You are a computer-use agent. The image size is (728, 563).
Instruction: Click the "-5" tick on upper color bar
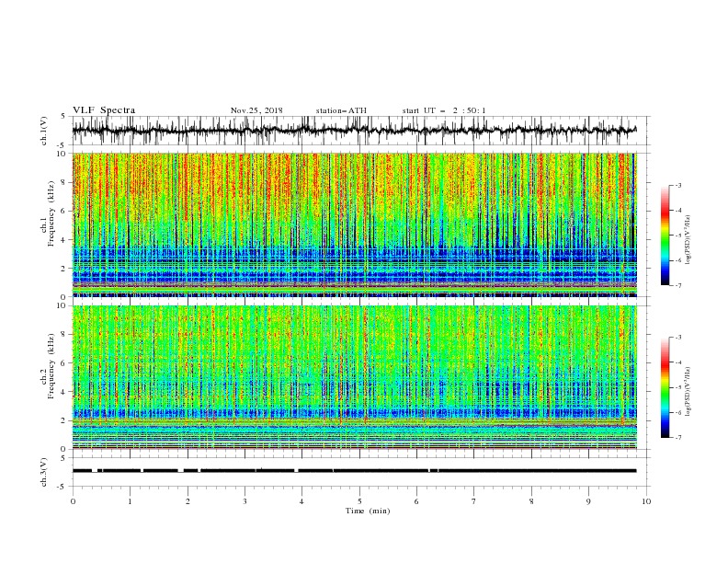[678, 236]
